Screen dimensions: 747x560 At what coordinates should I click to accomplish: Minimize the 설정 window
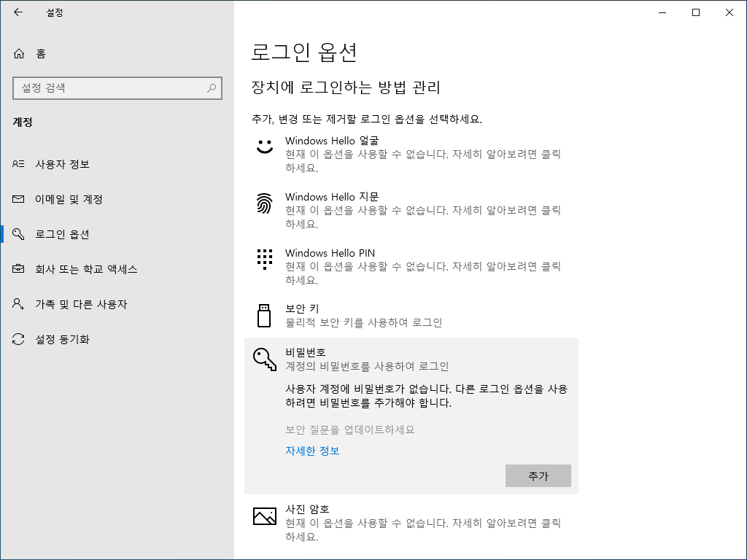662,12
